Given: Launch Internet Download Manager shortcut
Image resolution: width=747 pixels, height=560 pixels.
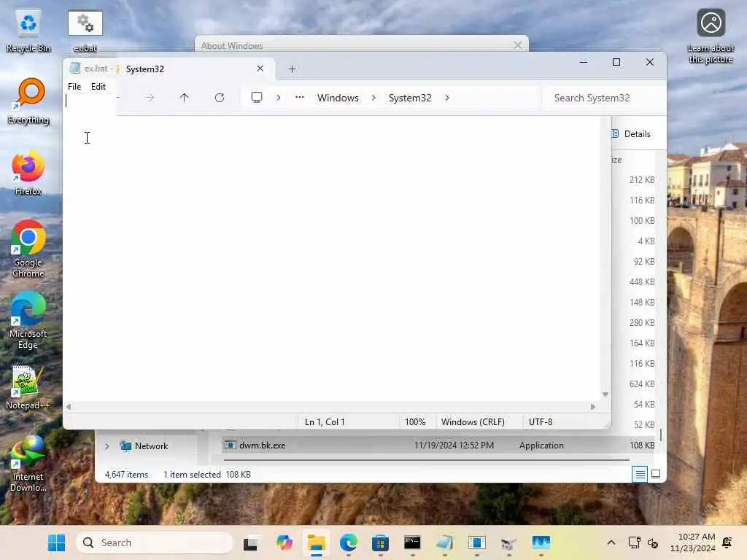Looking at the screenshot, I should tap(28, 464).
